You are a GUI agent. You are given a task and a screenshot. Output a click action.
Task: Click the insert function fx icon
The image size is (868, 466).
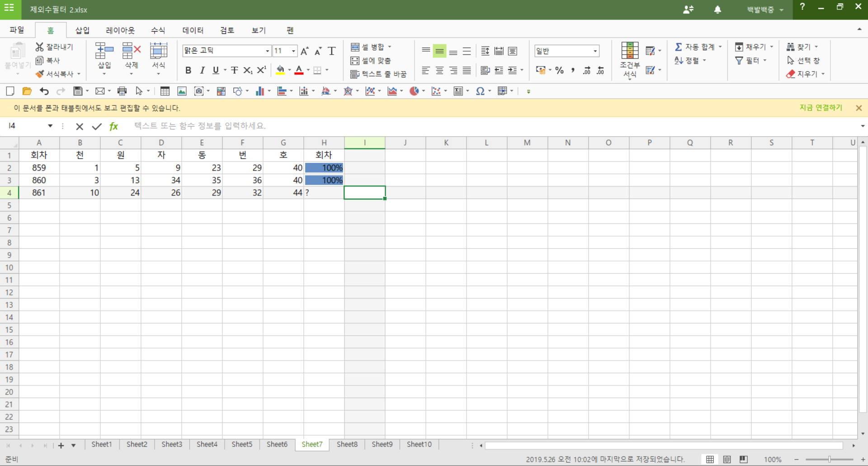113,126
